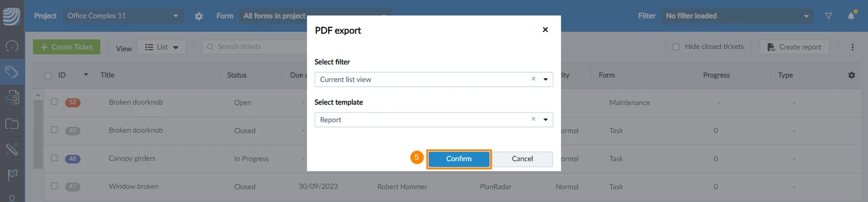Open project settings gear icon
Screen dimensions: 868x202
point(199,16)
